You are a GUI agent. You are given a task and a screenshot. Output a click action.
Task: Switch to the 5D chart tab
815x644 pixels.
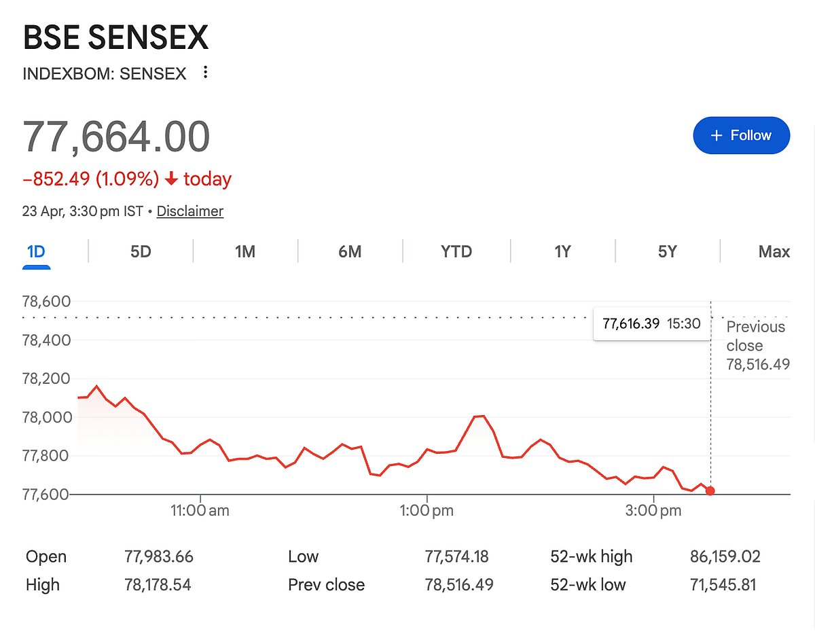click(x=141, y=252)
